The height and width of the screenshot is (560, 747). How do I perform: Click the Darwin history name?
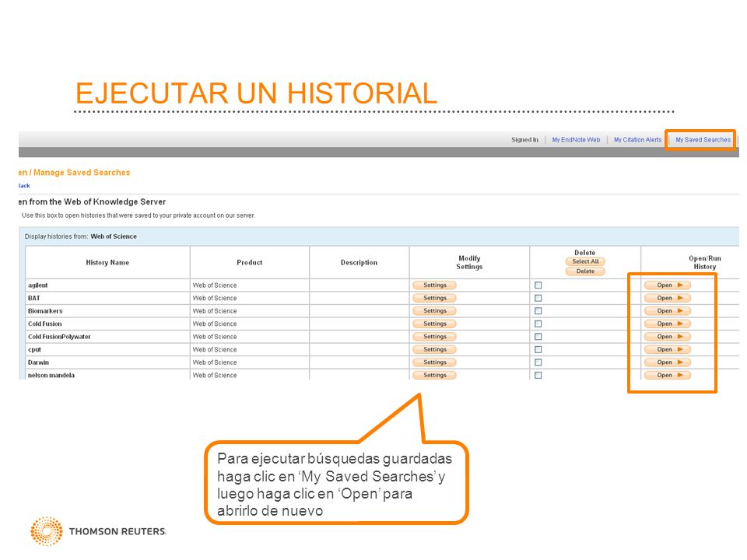[38, 362]
